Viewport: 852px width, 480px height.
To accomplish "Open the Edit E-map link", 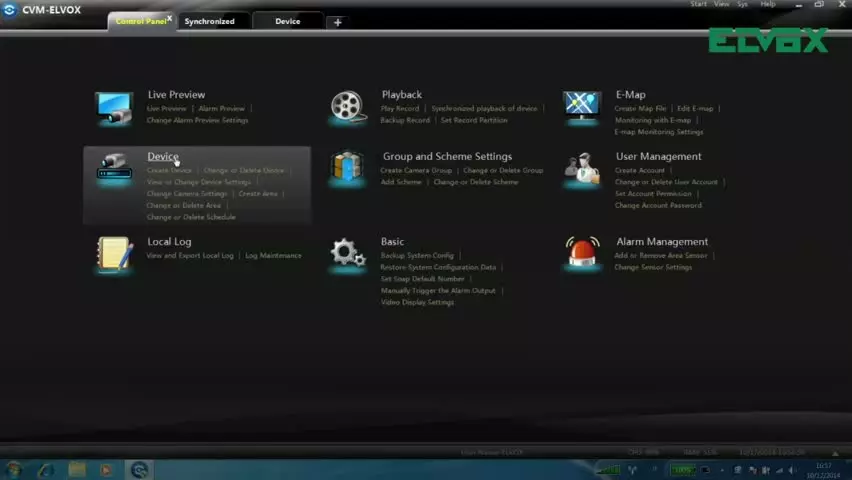I will click(695, 109).
